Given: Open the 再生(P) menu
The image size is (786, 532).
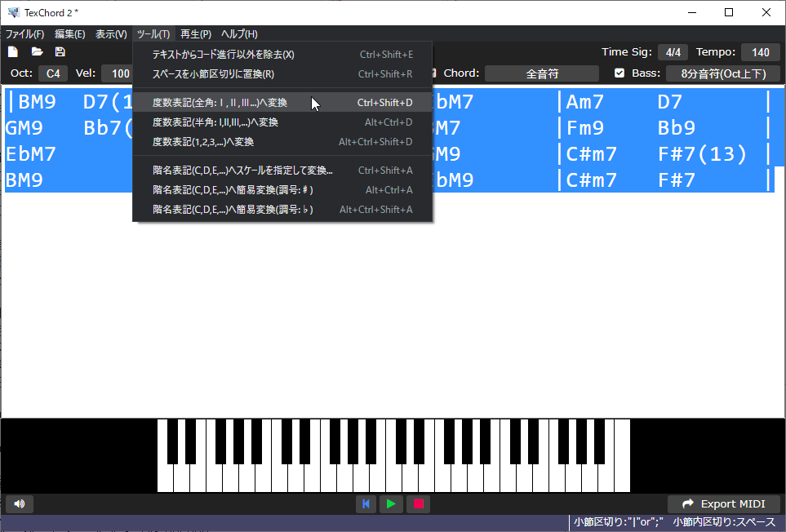Looking at the screenshot, I should 196,34.
